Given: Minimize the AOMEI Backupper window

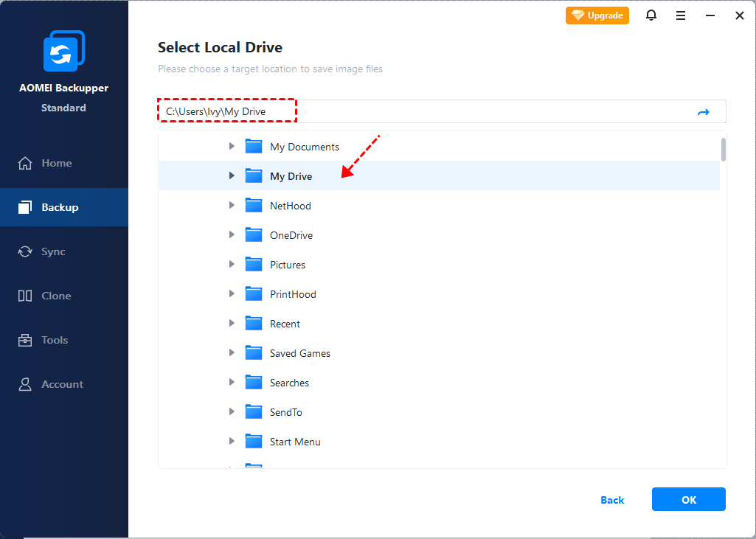Looking at the screenshot, I should 710,16.
